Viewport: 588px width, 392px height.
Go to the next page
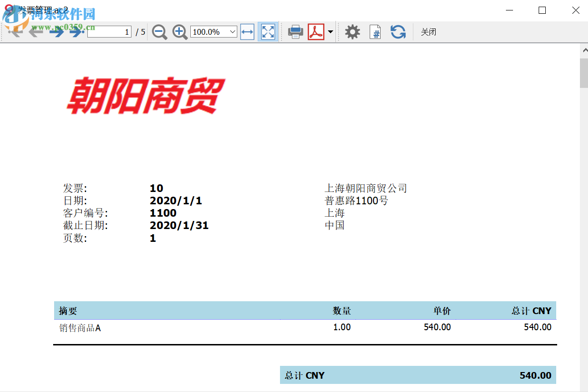pos(56,32)
